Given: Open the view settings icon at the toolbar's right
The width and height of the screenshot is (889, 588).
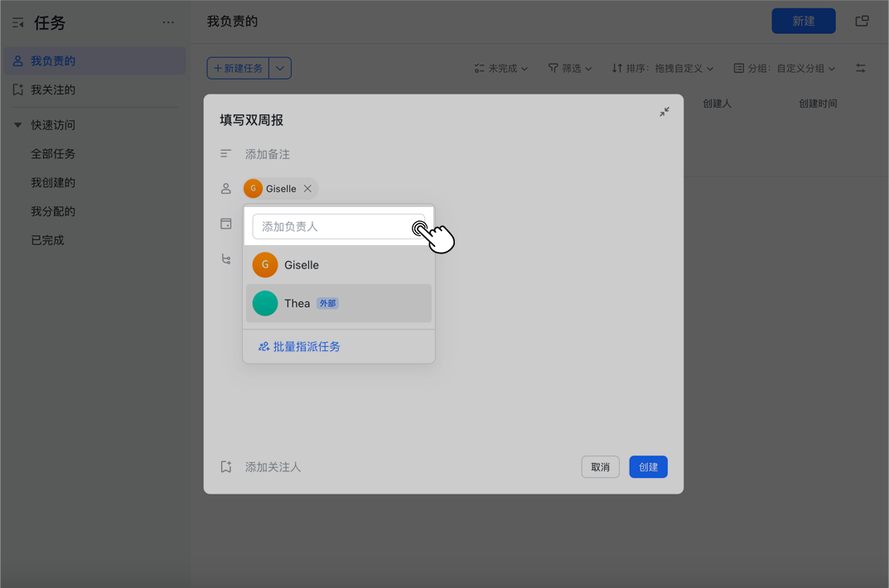Looking at the screenshot, I should pos(860,69).
